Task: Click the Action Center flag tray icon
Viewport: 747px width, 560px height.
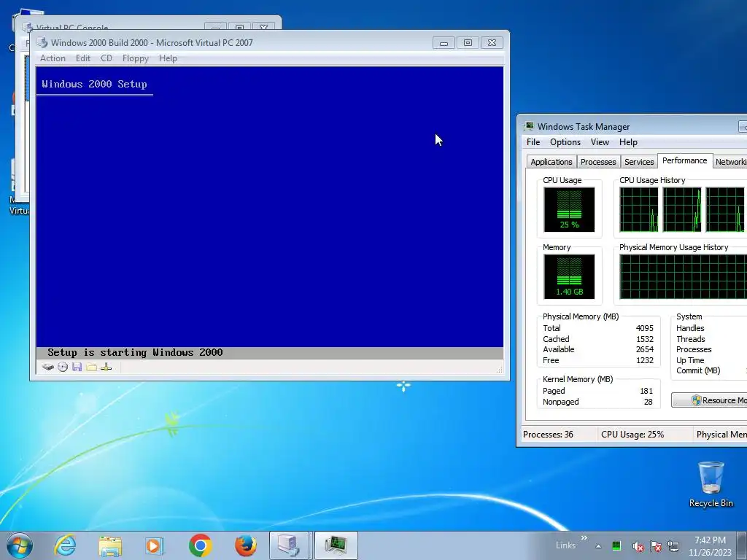Action: pyautogui.click(x=656, y=546)
